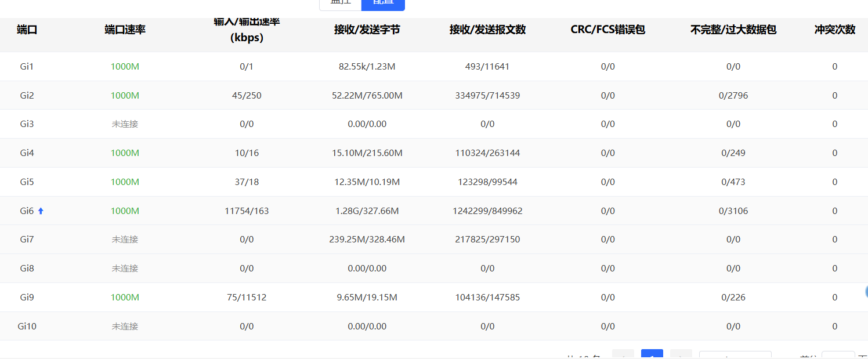Image resolution: width=868 pixels, height=359 pixels.
Task: Select page 1 in pagination
Action: (x=652, y=355)
